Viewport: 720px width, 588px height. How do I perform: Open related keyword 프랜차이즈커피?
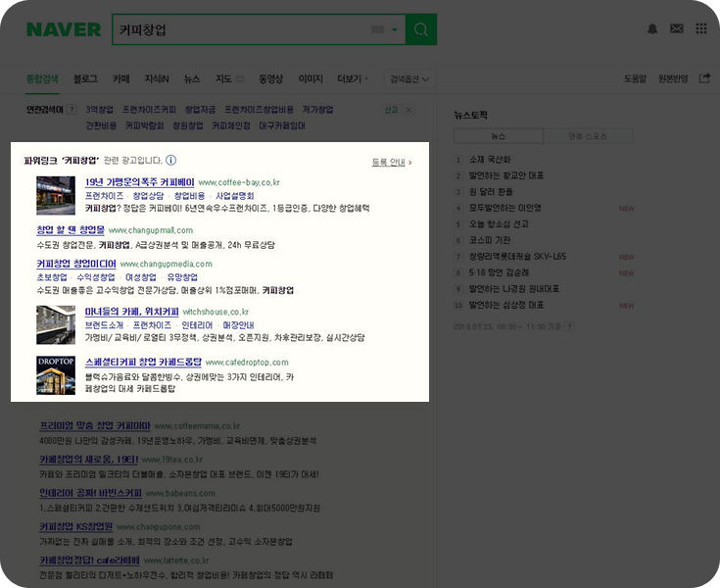tap(149, 110)
